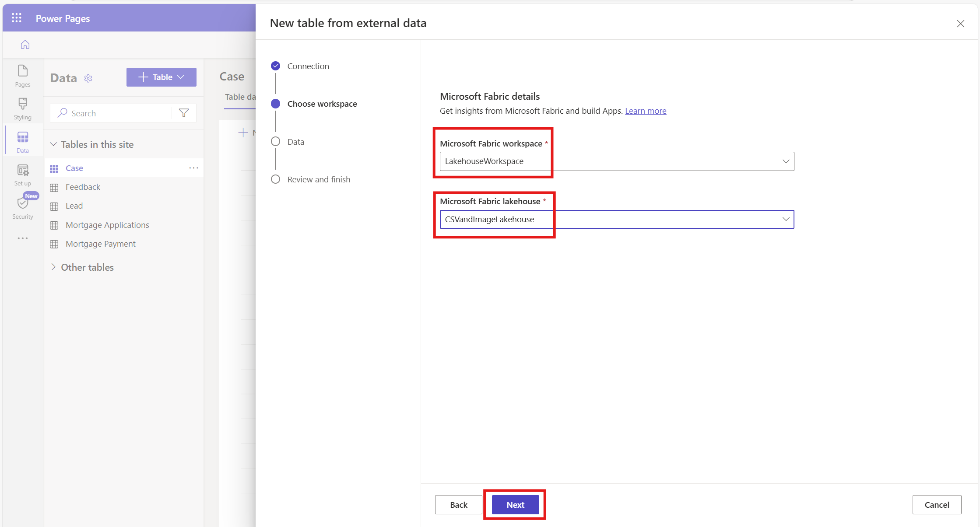980x527 pixels.
Task: Open the app launcher waffle icon
Action: (17, 18)
